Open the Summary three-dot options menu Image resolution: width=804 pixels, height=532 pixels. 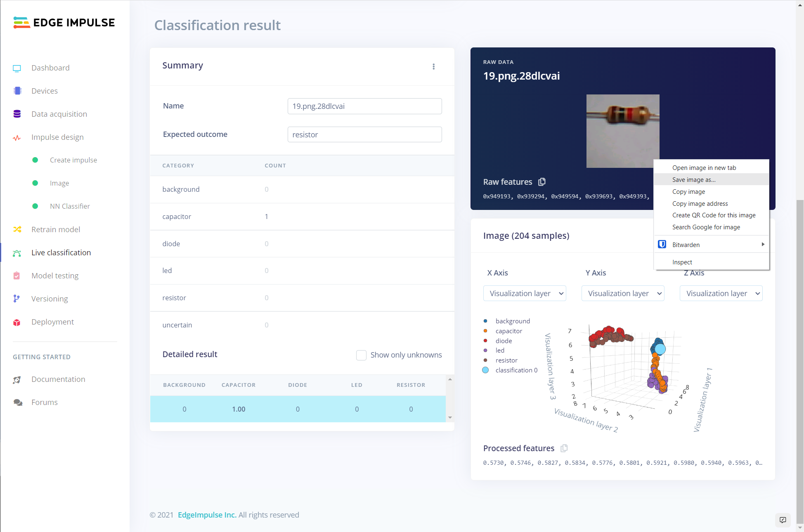point(433,66)
